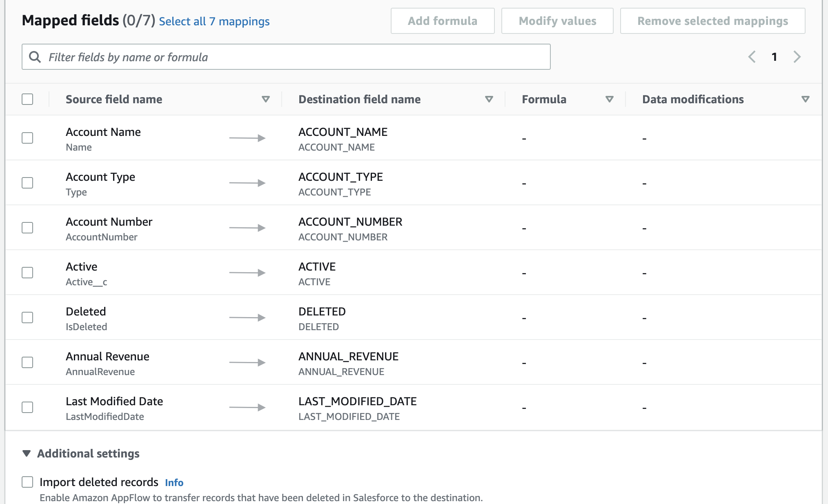The width and height of the screenshot is (828, 504).
Task: Click the search magnifier icon in filter box
Action: pyautogui.click(x=35, y=57)
